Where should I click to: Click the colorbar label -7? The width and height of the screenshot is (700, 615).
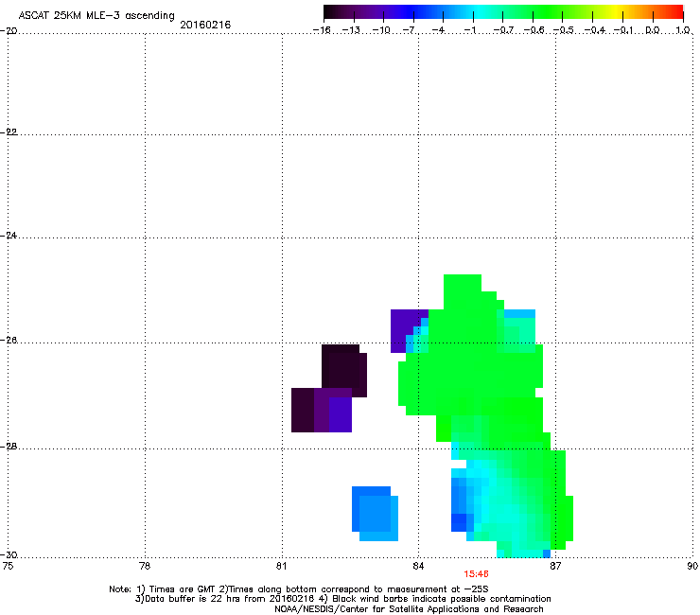click(410, 30)
